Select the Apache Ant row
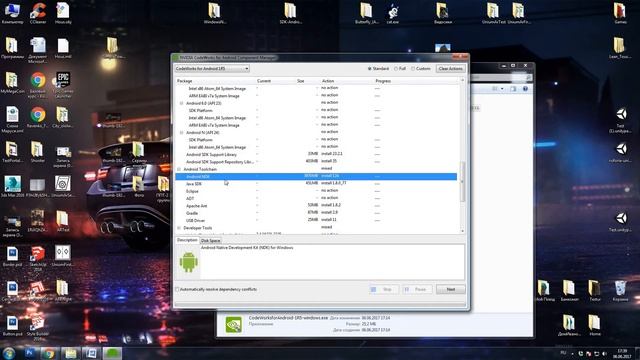Viewport: 640px width, 360px height. [x=316, y=206]
